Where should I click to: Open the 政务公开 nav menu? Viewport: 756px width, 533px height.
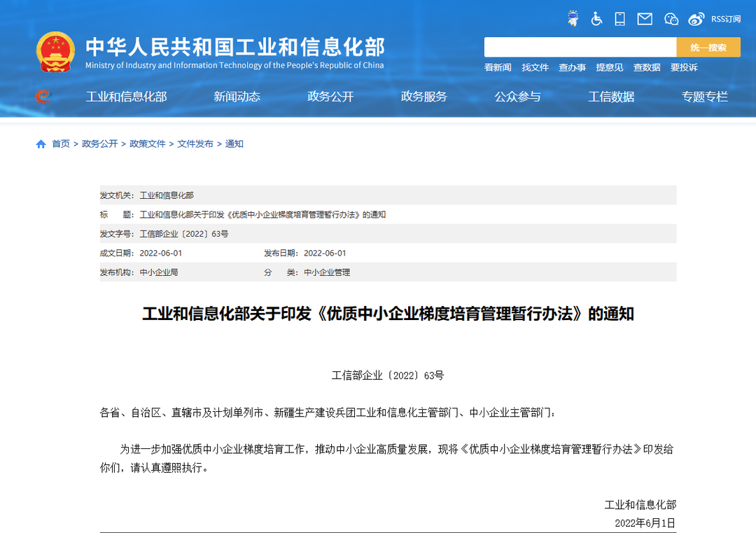pos(330,97)
